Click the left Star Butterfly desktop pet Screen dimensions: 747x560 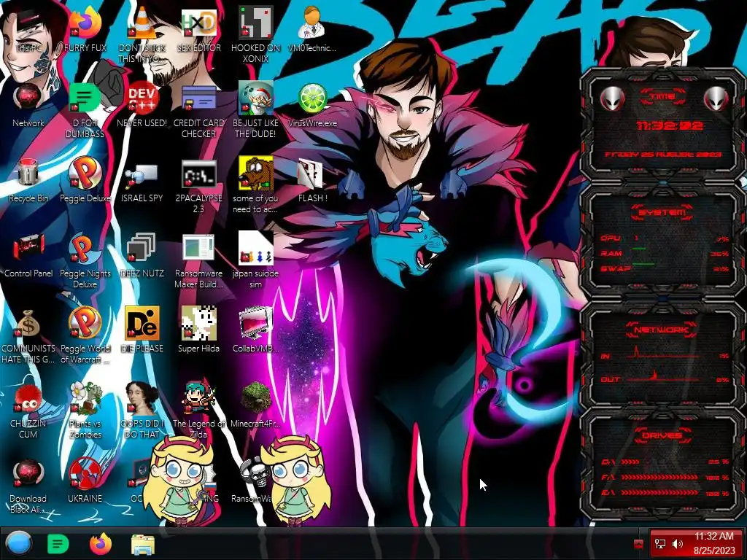[x=181, y=480]
